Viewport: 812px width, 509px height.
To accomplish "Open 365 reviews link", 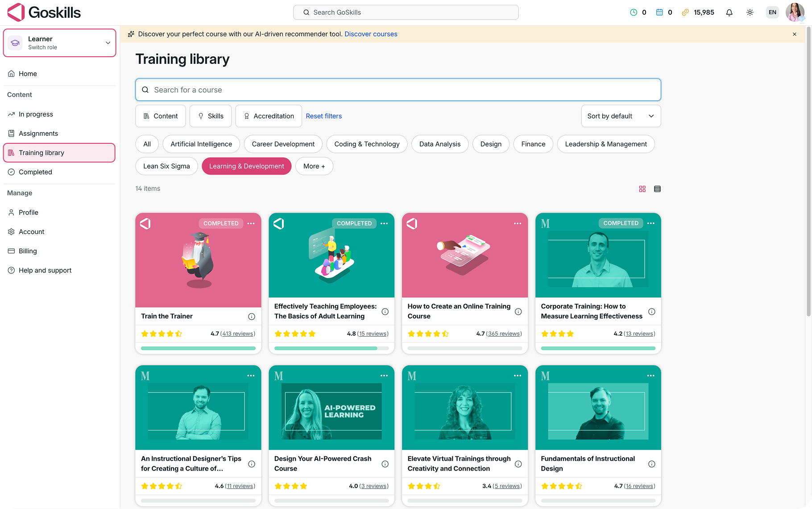I will tap(504, 334).
